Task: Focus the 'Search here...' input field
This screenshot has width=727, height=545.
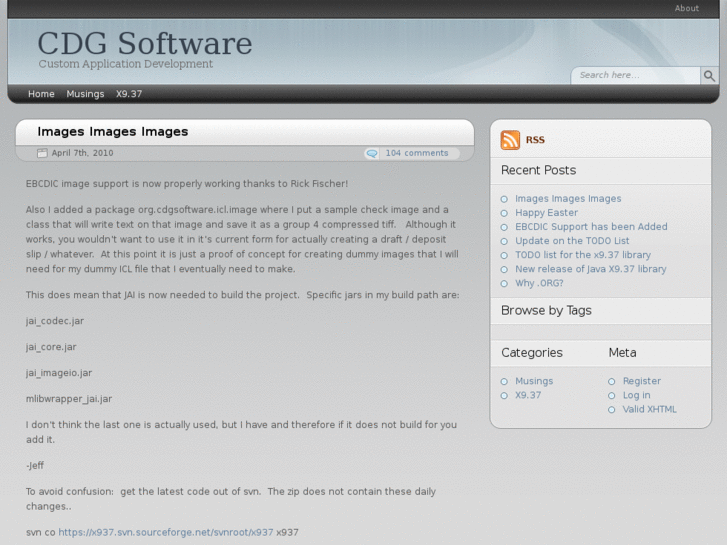Action: point(635,75)
